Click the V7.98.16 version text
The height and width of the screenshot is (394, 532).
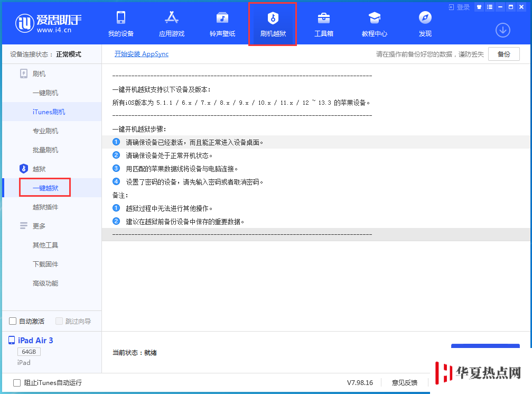tap(360, 383)
